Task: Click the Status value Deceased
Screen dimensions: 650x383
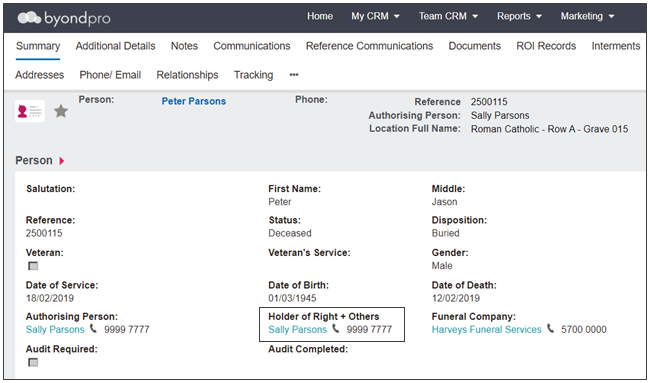Action: [x=290, y=233]
